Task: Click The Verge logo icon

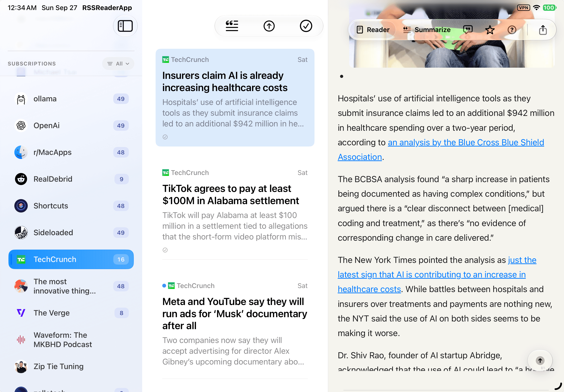Action: point(21,313)
